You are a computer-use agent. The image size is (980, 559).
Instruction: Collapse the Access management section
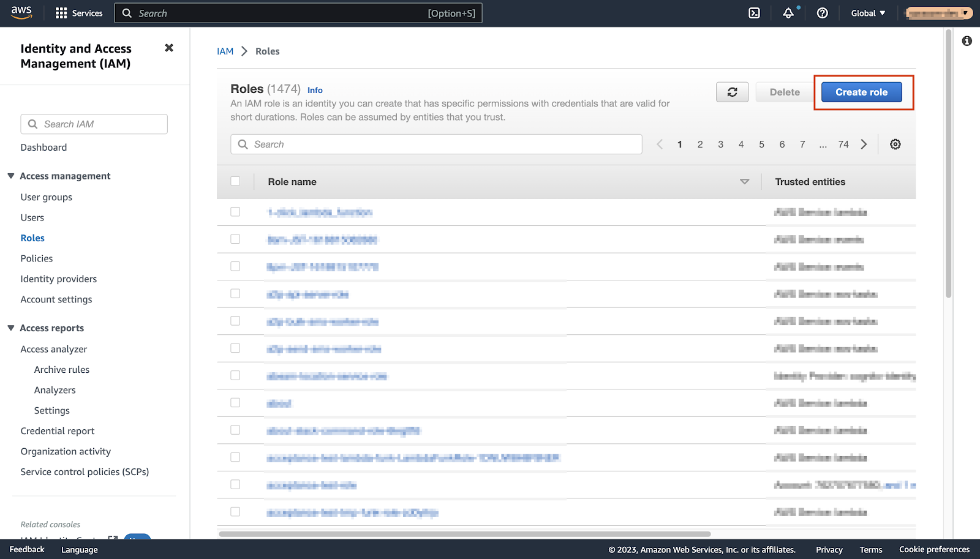tap(11, 176)
